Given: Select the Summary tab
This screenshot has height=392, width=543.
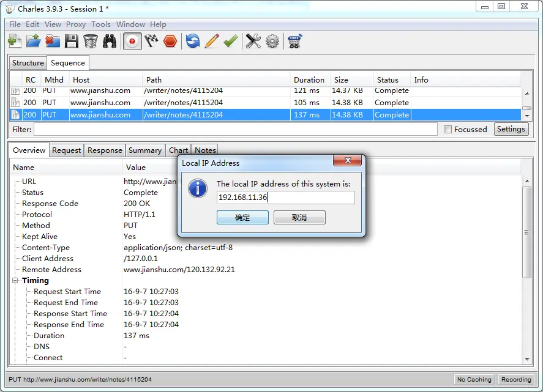Looking at the screenshot, I should tap(145, 150).
